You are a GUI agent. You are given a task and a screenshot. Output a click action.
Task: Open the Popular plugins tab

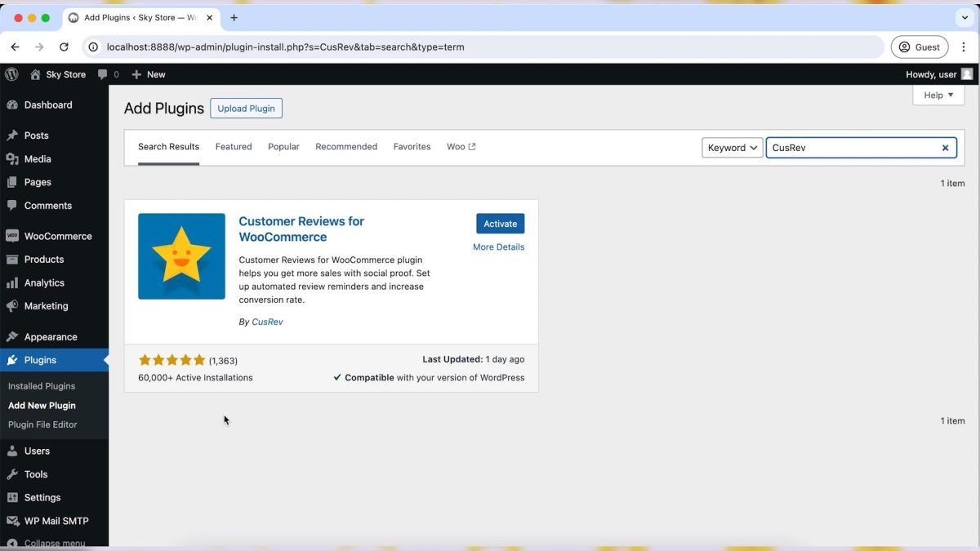tap(283, 146)
